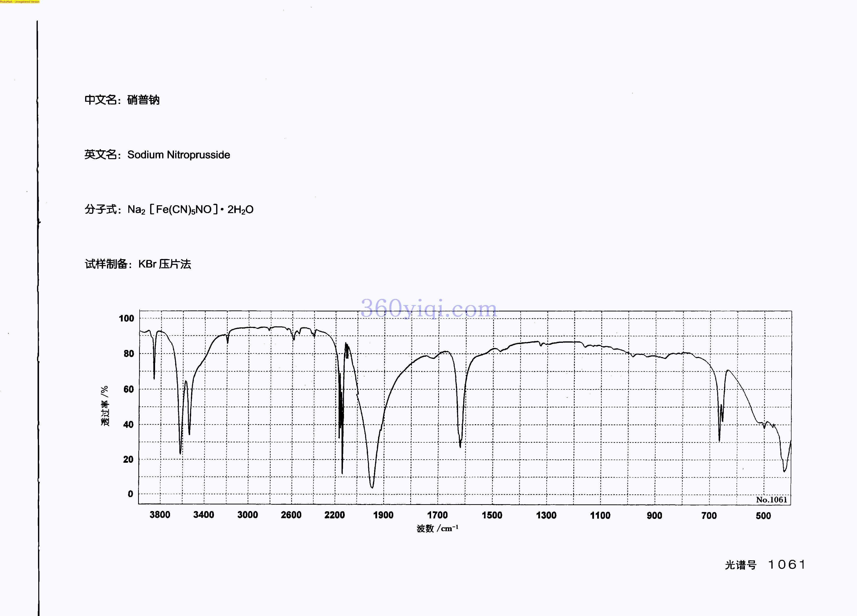The height and width of the screenshot is (616, 857).
Task: Click the label 英文名:
Action: [102, 155]
